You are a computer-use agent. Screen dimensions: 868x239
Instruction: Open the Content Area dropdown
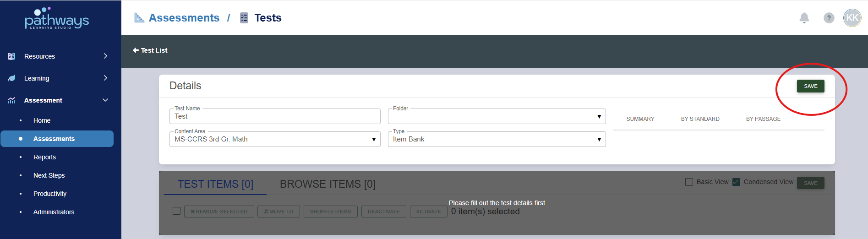[275, 139]
